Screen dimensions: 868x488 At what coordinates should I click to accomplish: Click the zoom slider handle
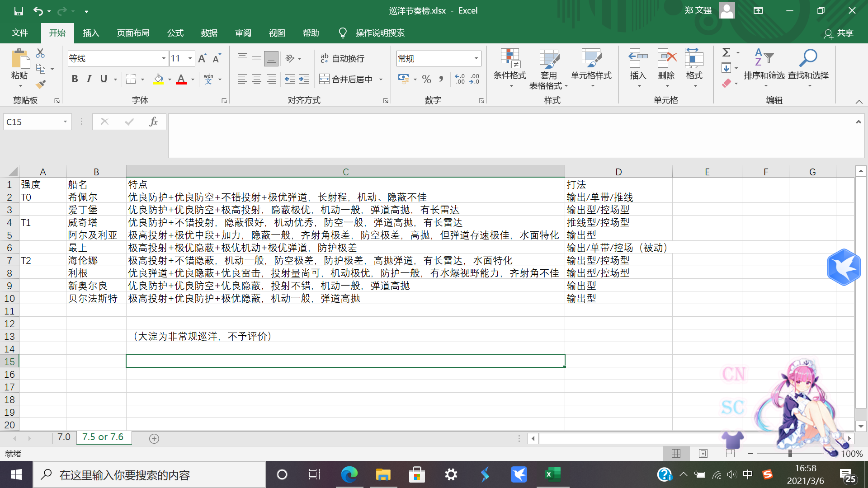[x=790, y=453]
